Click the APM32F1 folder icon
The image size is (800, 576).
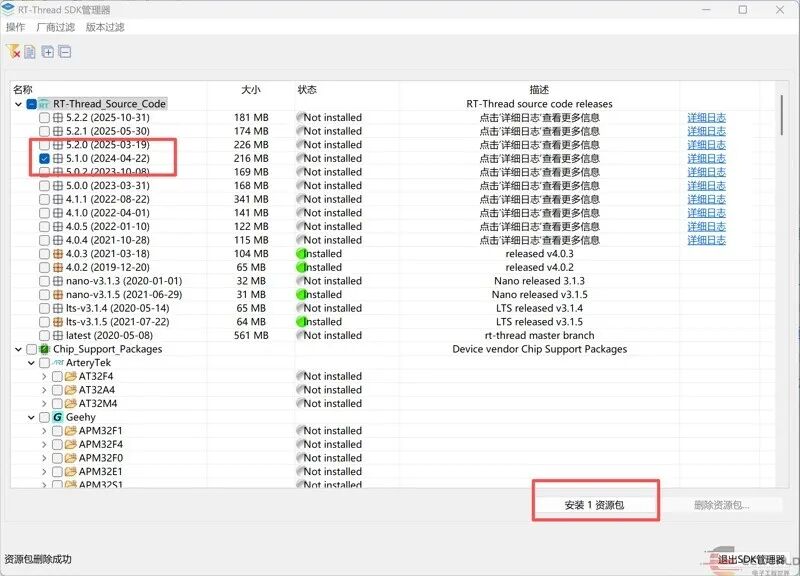(x=70, y=431)
